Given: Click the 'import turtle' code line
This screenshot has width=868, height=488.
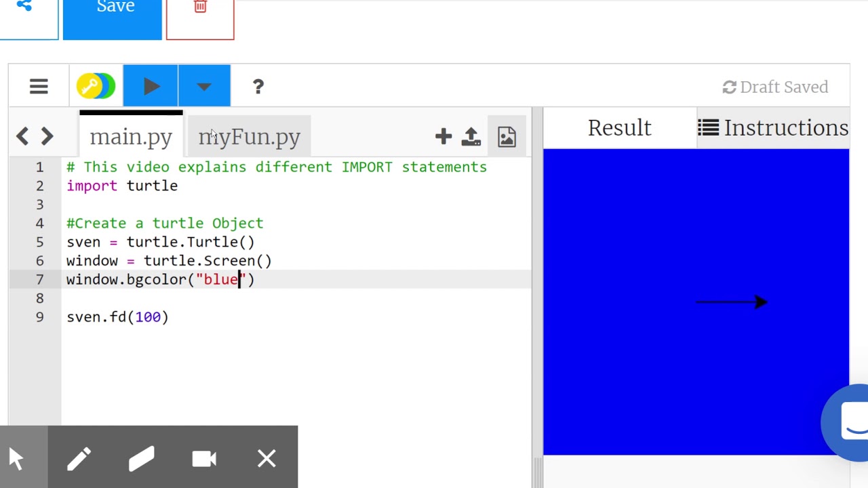Looking at the screenshot, I should (122, 186).
